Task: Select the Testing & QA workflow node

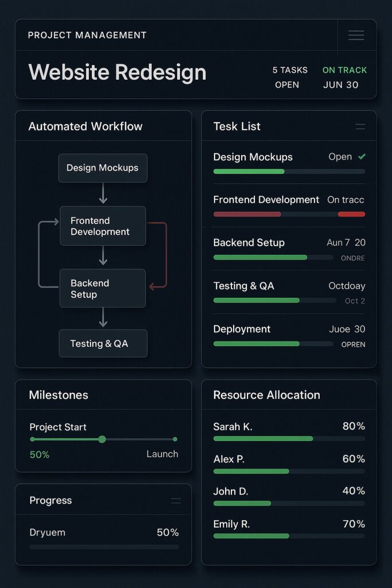Action: coord(103,343)
